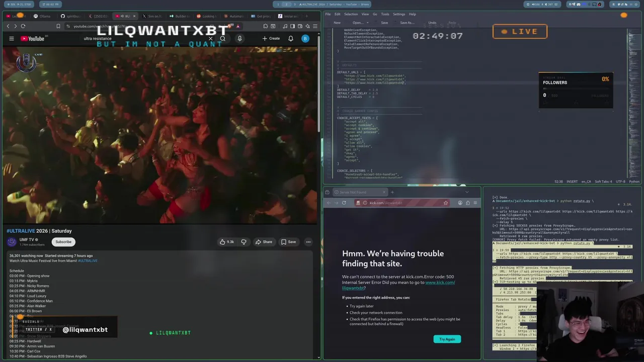This screenshot has height=362, width=644.
Task: Share the ULTRALIVE video
Action: click(264, 242)
